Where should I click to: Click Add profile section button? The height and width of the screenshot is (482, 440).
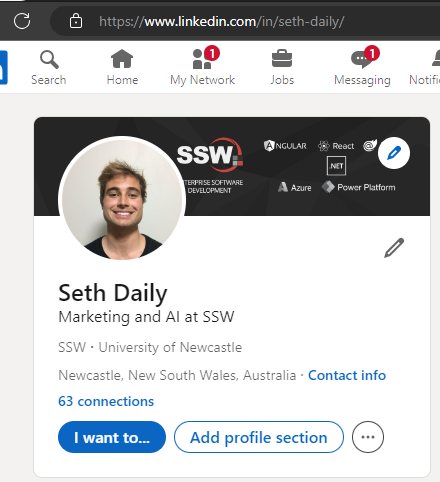259,437
